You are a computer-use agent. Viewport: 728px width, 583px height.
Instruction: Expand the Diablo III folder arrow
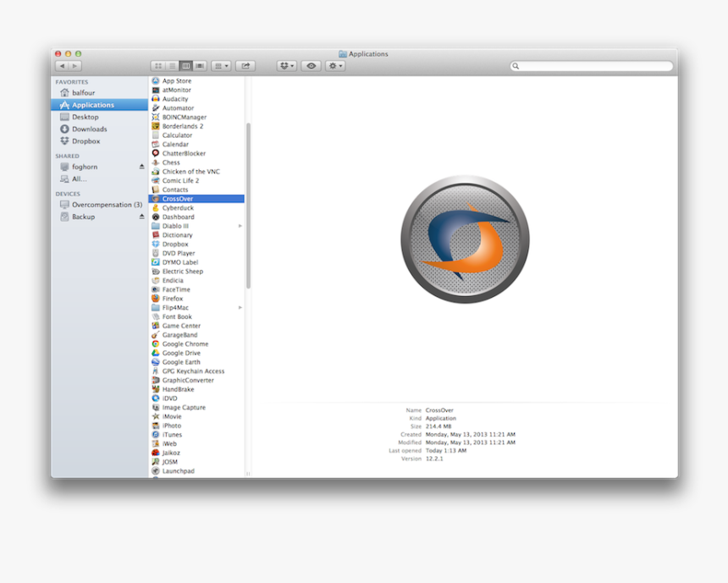tap(240, 226)
